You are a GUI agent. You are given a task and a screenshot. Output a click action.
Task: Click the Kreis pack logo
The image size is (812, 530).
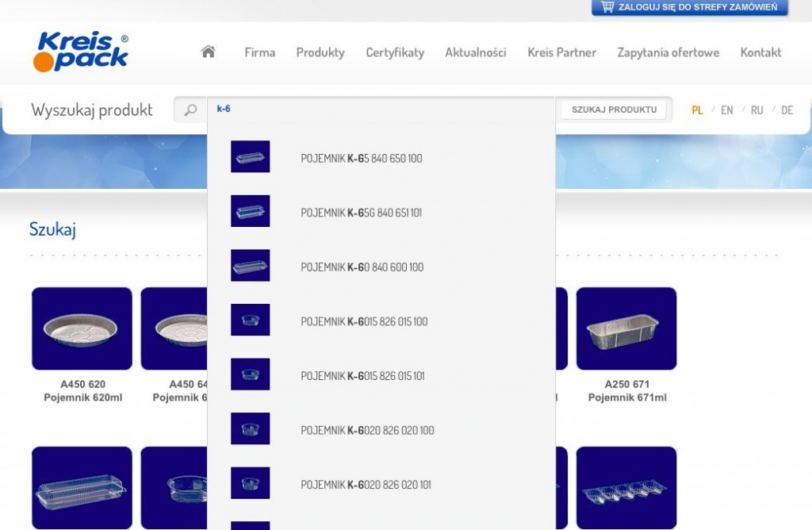(81, 52)
